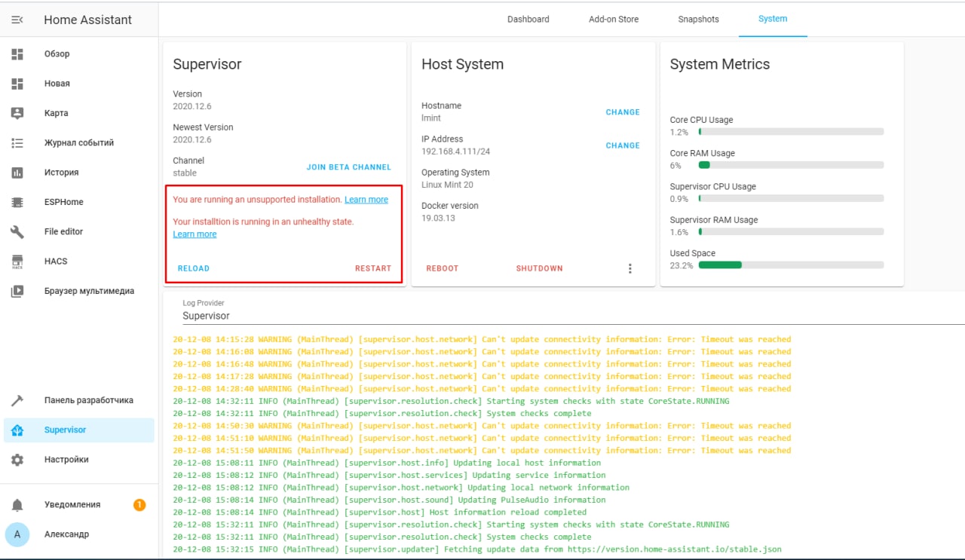
Task: Click the Журнал событий list icon
Action: (17, 143)
